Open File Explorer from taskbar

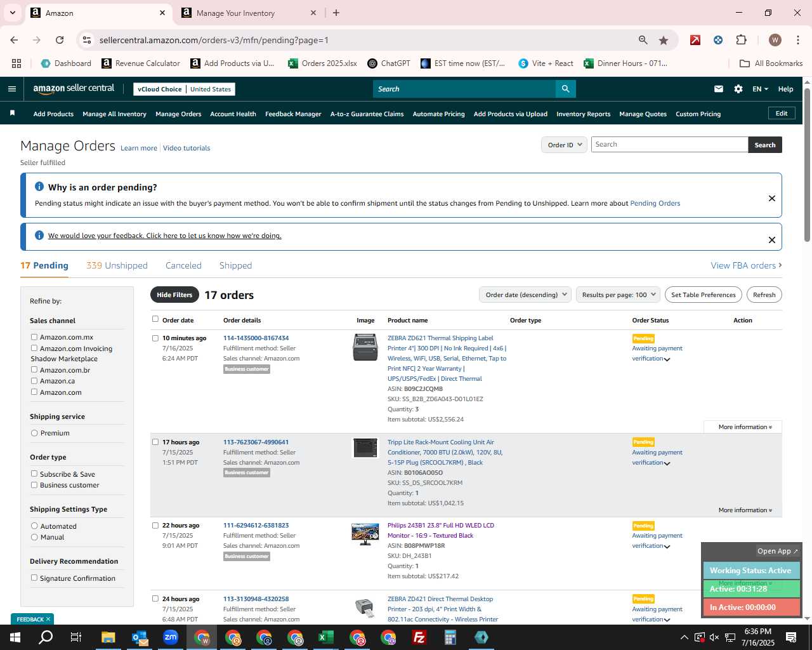pos(108,637)
